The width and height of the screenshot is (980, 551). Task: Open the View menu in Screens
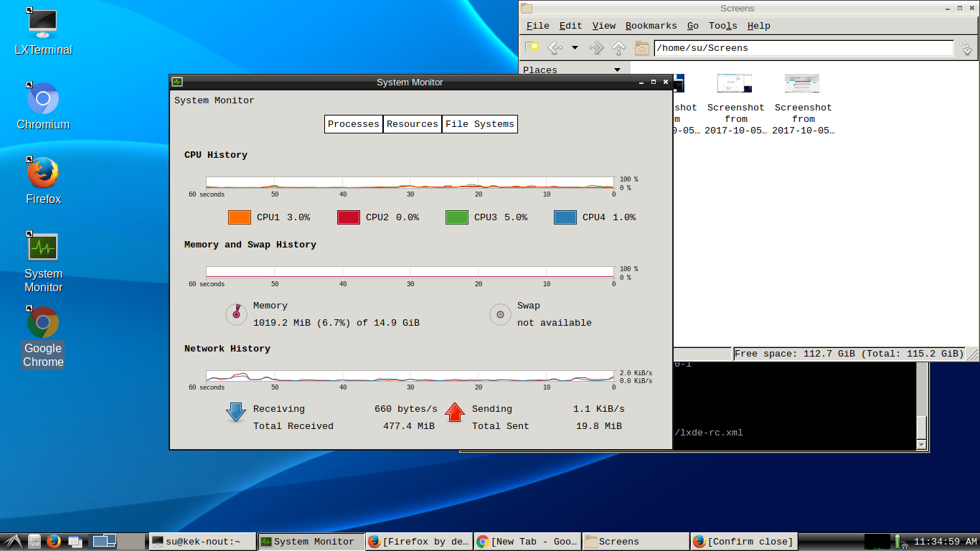coord(603,26)
